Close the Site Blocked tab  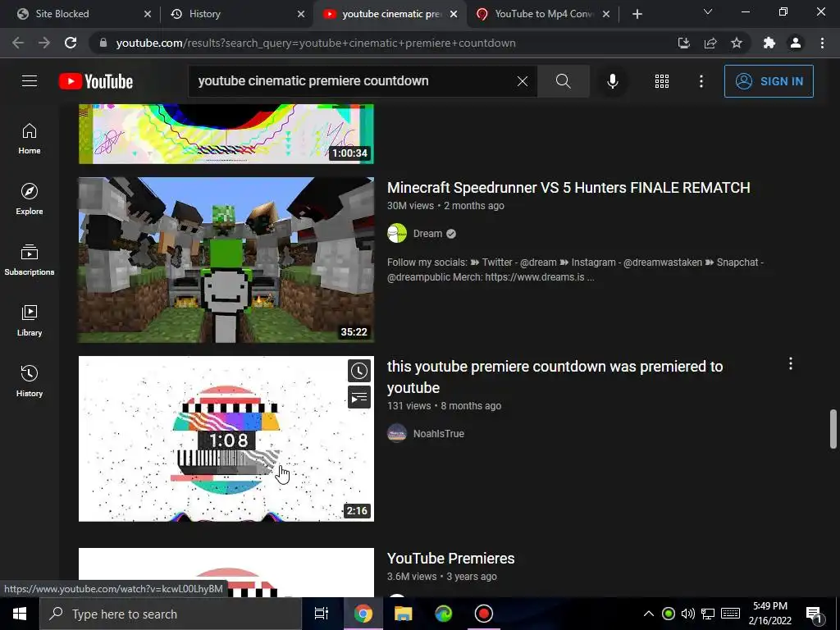tap(148, 14)
